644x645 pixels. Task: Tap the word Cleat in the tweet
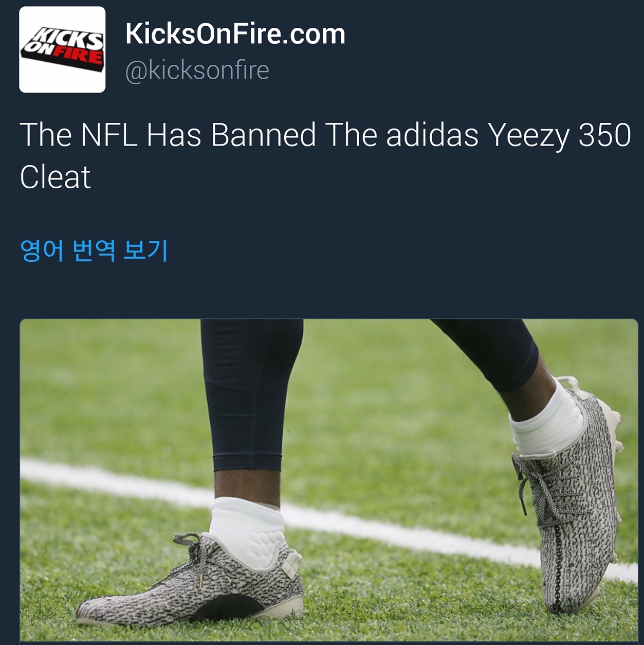tap(56, 177)
